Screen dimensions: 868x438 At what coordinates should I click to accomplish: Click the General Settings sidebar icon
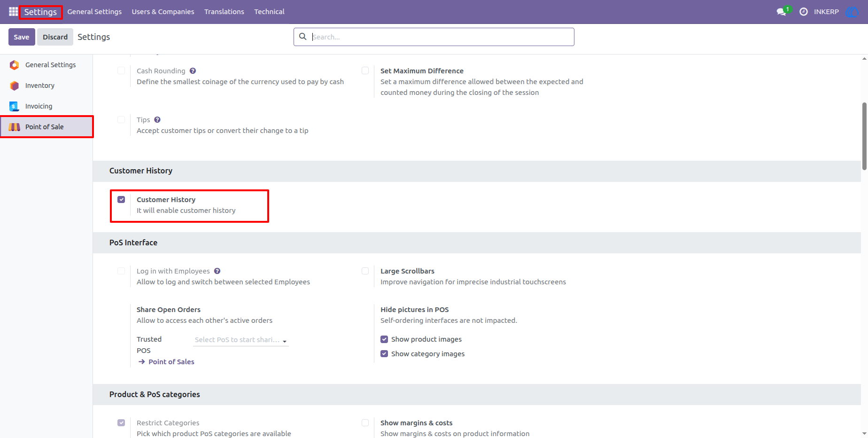(15, 65)
